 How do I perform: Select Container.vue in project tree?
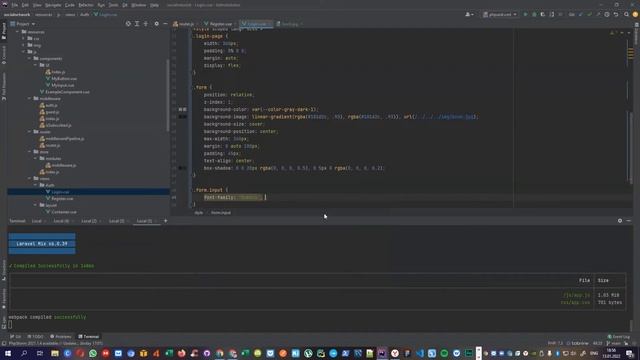(64, 212)
